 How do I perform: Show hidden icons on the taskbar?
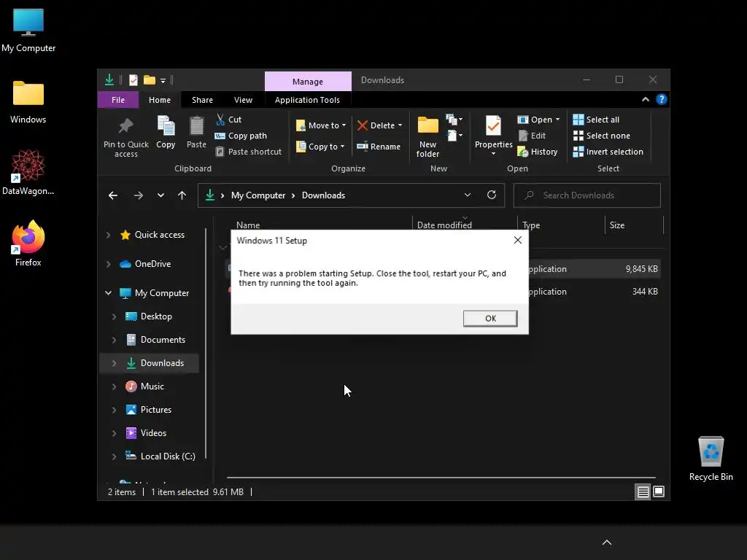(606, 542)
